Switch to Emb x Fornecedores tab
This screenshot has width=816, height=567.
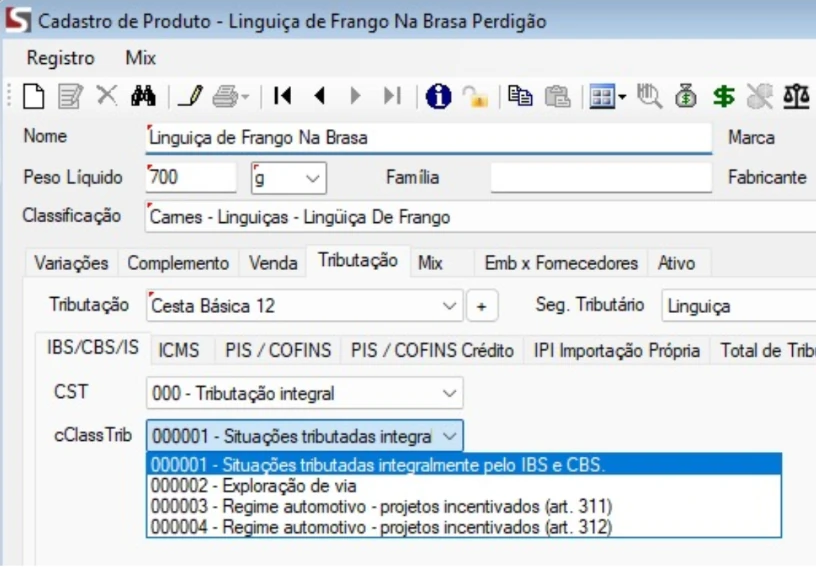(x=561, y=263)
